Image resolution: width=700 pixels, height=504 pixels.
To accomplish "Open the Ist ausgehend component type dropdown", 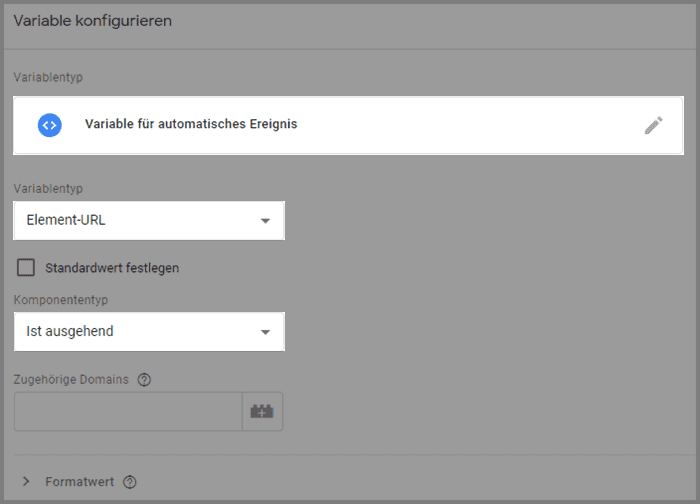I will (149, 332).
